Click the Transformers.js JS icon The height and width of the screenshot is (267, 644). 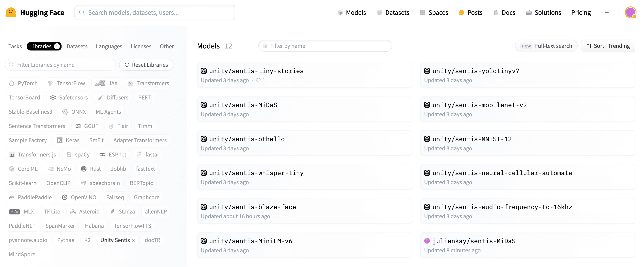(x=12, y=155)
